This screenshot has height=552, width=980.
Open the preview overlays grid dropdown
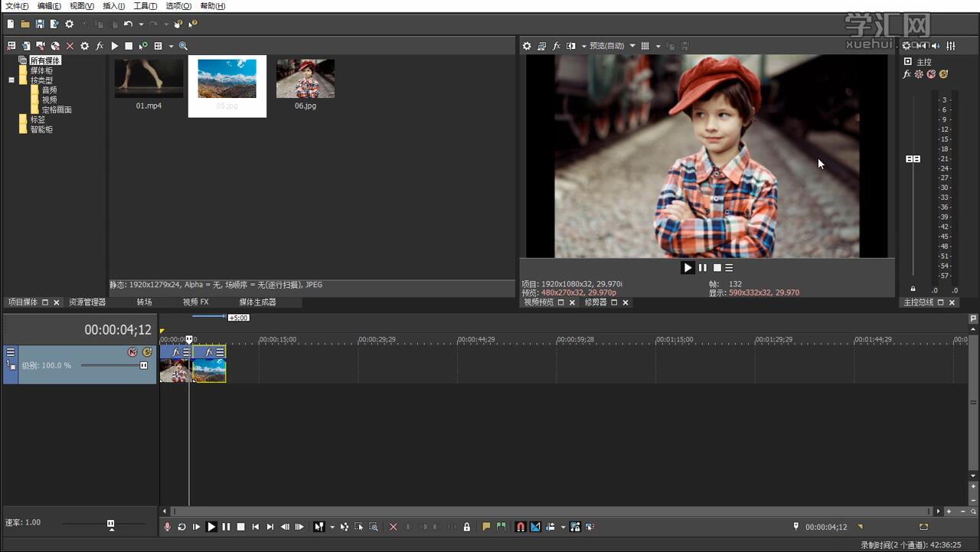click(x=658, y=46)
